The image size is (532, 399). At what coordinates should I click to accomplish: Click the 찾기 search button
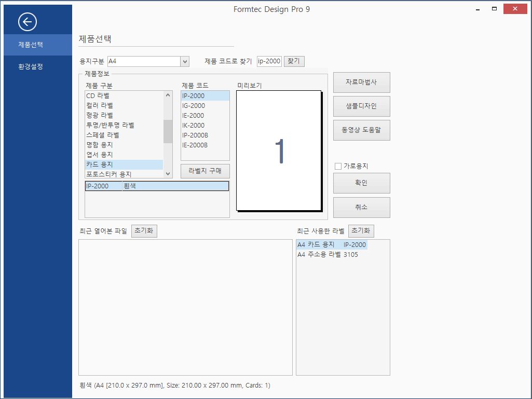294,61
